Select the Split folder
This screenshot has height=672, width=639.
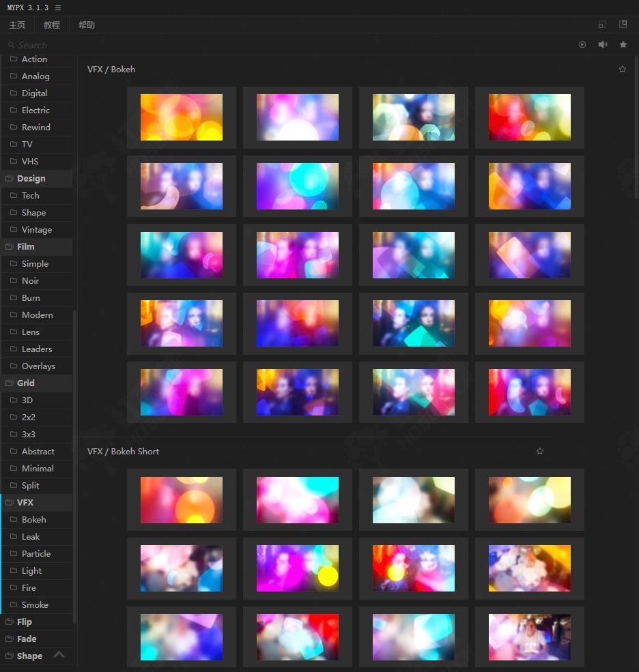click(x=37, y=485)
